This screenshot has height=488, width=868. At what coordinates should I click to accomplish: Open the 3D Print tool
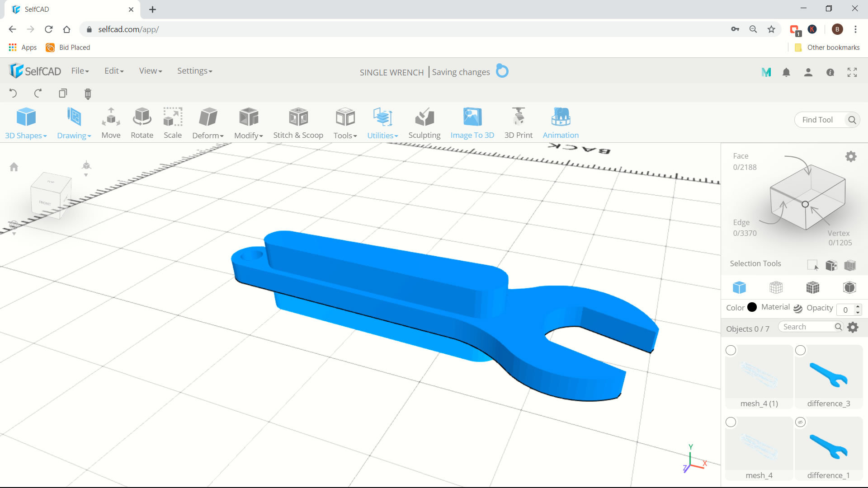pyautogui.click(x=518, y=123)
